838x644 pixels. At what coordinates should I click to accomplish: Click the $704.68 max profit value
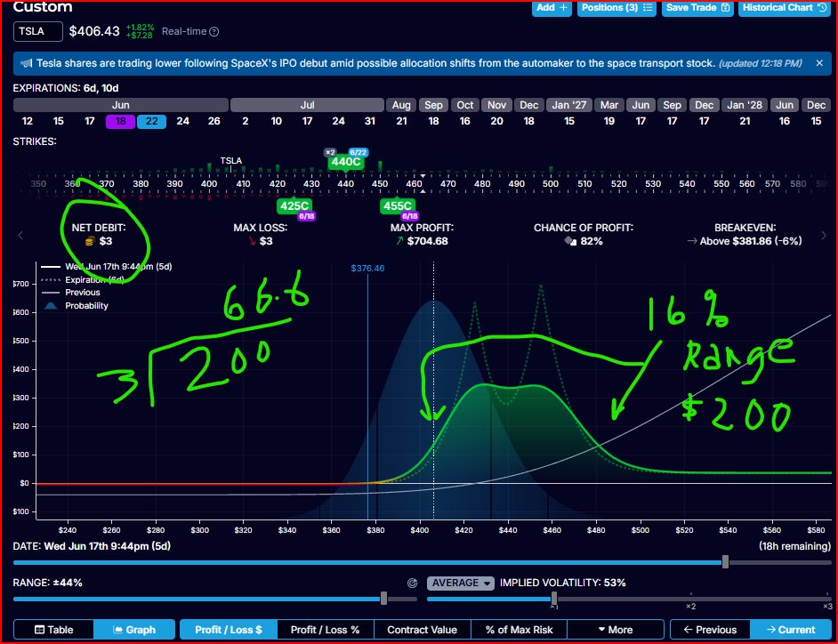(428, 242)
